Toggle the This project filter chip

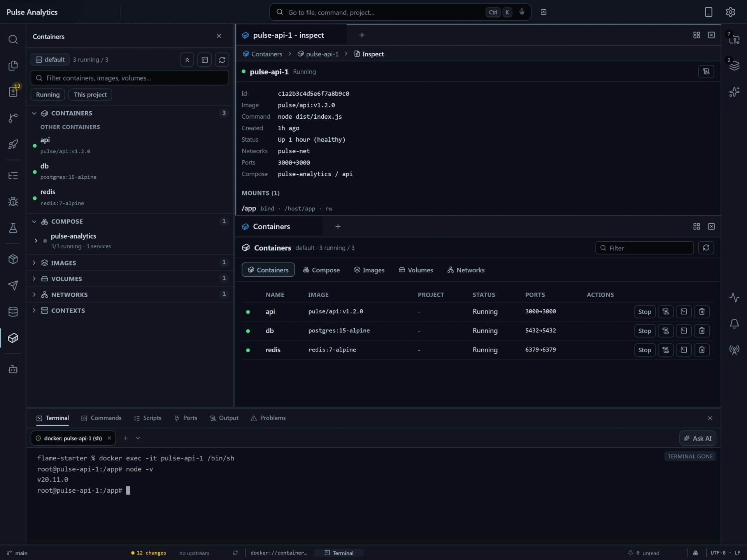pyautogui.click(x=90, y=95)
